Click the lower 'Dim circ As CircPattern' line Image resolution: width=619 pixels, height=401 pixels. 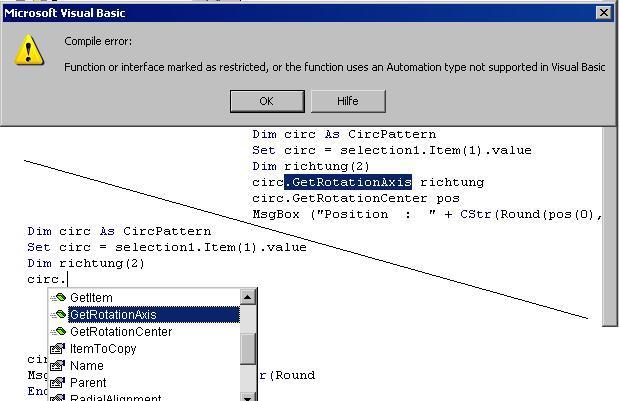tap(119, 231)
